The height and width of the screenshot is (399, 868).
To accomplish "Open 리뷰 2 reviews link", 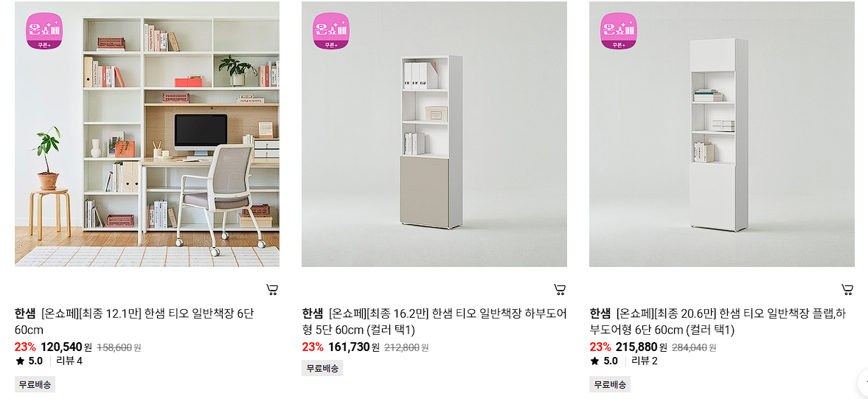I will [x=645, y=361].
